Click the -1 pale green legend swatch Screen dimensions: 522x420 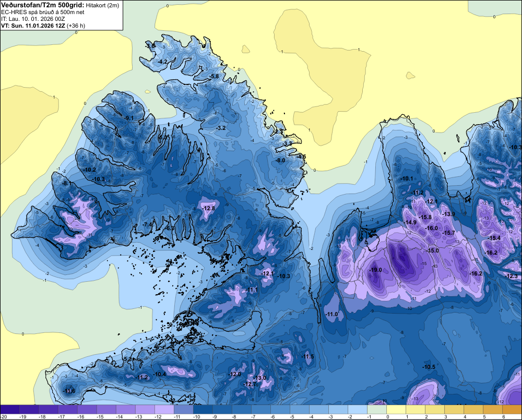(x=377, y=409)
